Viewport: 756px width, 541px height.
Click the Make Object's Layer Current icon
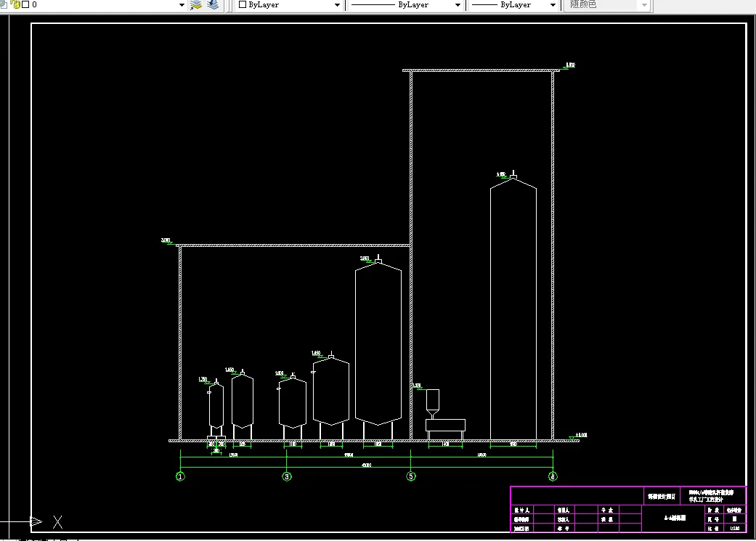196,5
